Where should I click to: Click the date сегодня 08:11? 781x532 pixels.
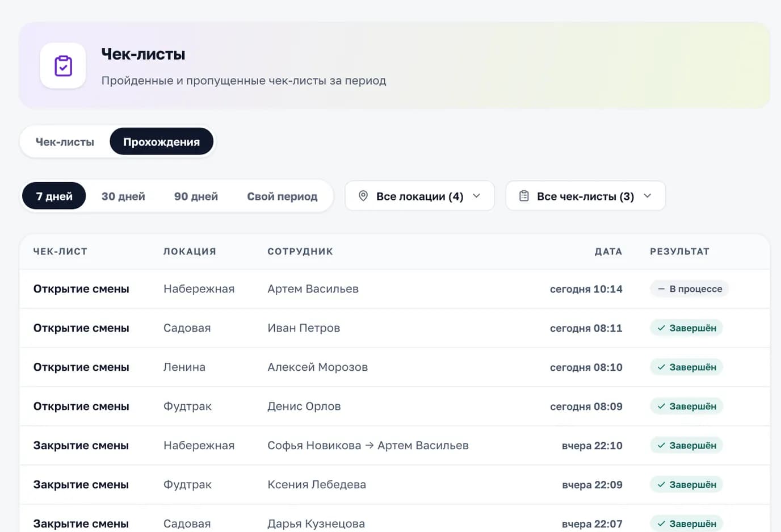click(x=586, y=328)
